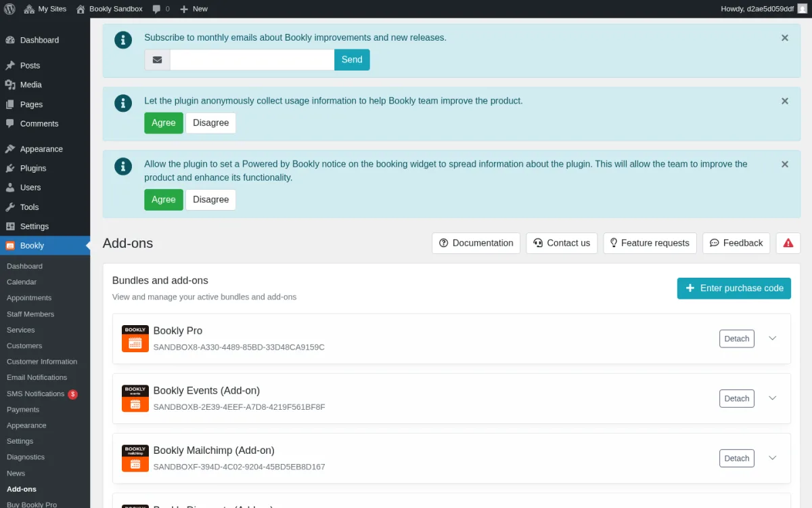Click the WordPress logo in admin bar
Screen dimensions: 812x508
pyautogui.click(x=9, y=9)
